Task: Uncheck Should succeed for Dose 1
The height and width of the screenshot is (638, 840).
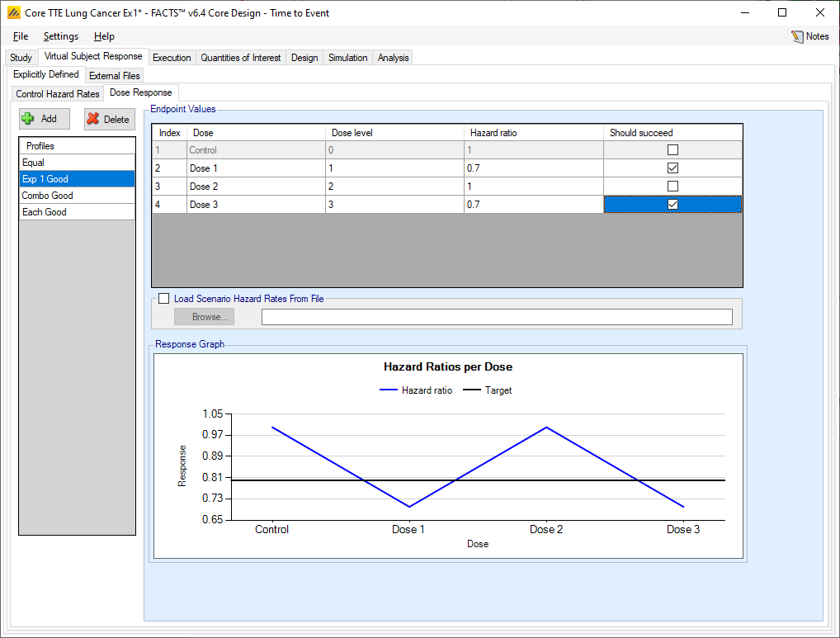Action: pos(672,168)
